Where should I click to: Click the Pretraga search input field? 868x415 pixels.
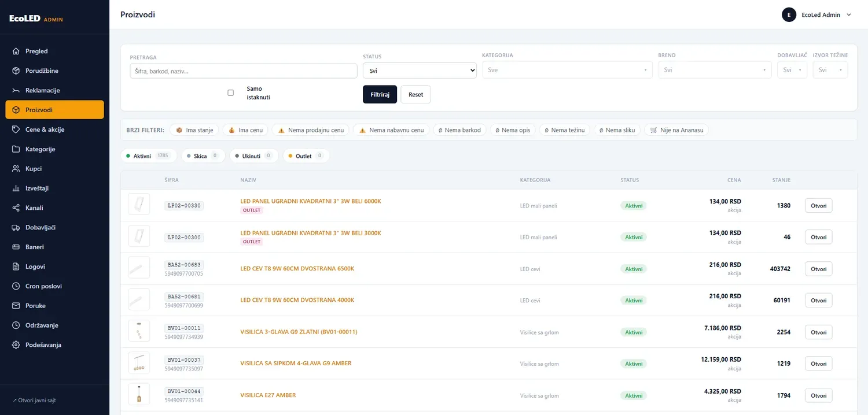[x=244, y=71]
